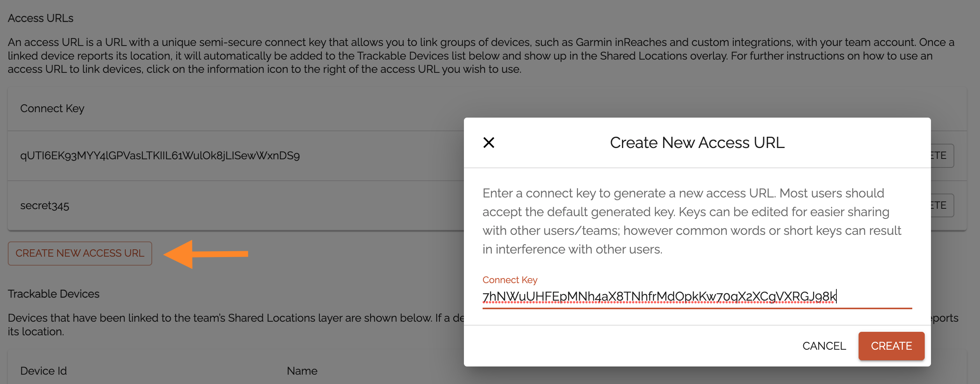Viewport: 980px width, 384px height.
Task: Click the dialog title Create New Access URL
Action: 697,143
